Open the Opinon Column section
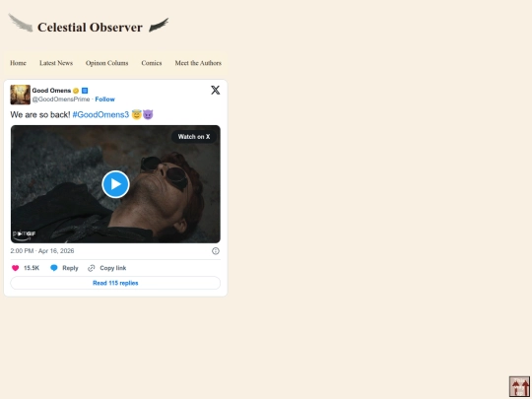 click(x=106, y=63)
